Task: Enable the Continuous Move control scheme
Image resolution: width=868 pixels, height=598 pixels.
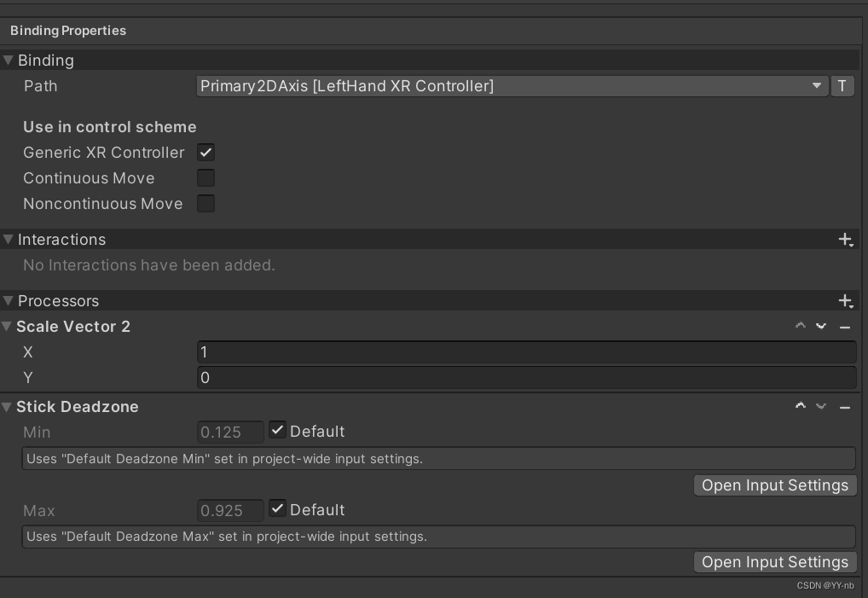Action: [205, 178]
